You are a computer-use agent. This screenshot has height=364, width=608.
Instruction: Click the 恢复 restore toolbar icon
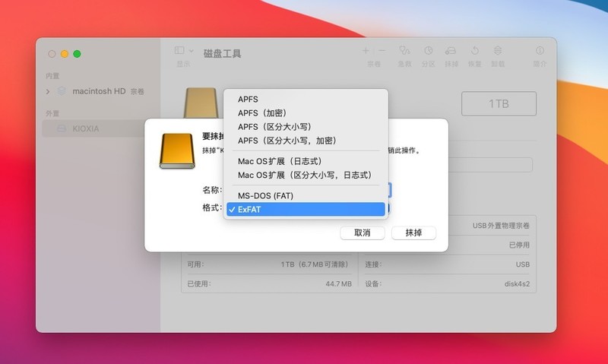(474, 51)
